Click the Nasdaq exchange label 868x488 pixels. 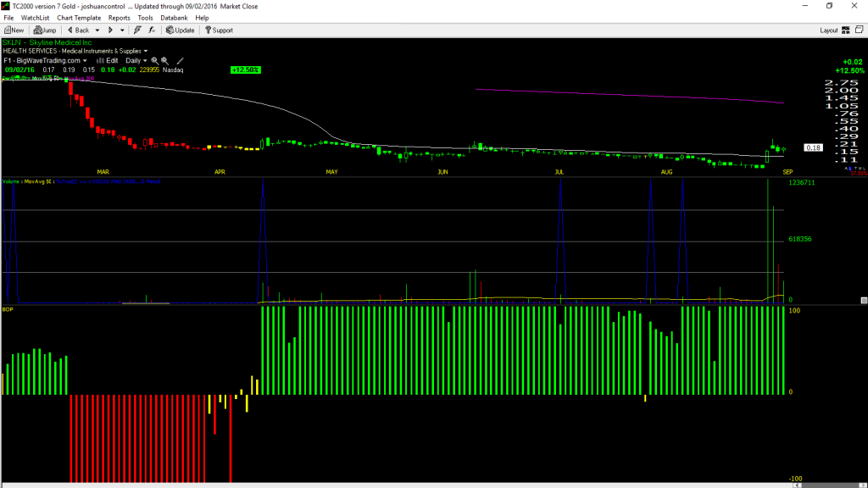[x=173, y=69]
